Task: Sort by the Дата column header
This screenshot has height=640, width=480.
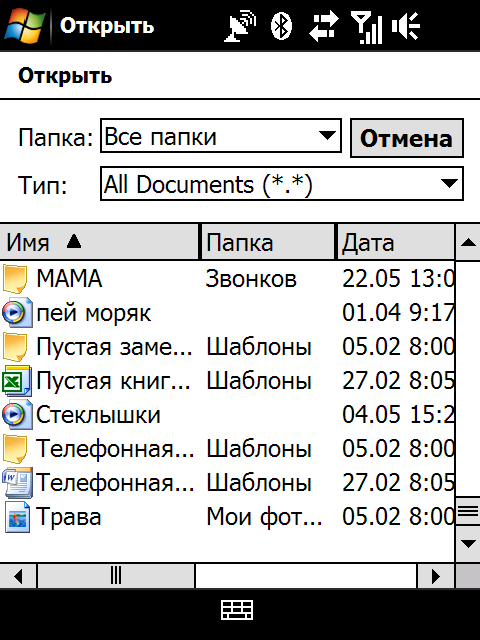Action: point(395,242)
